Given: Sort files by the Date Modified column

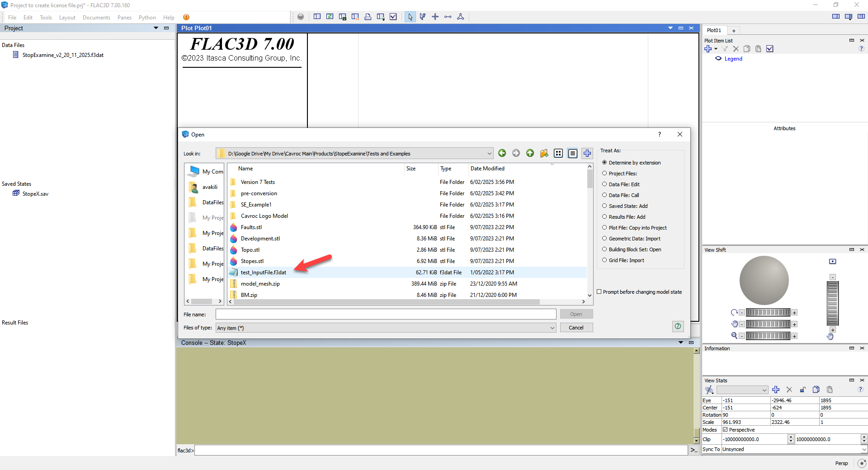Looking at the screenshot, I should (x=487, y=169).
